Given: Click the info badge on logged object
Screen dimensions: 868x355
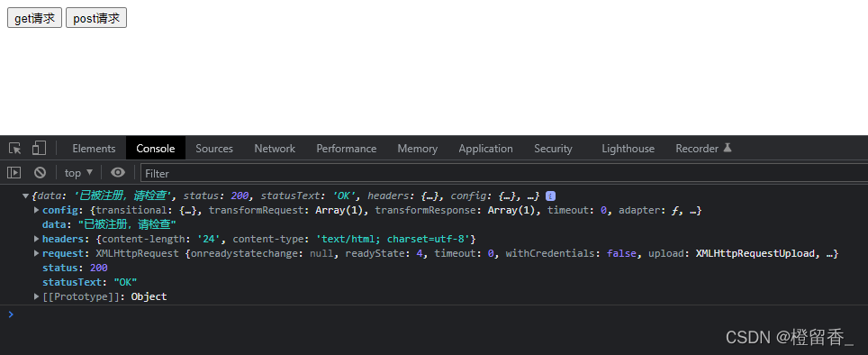Looking at the screenshot, I should (x=550, y=196).
